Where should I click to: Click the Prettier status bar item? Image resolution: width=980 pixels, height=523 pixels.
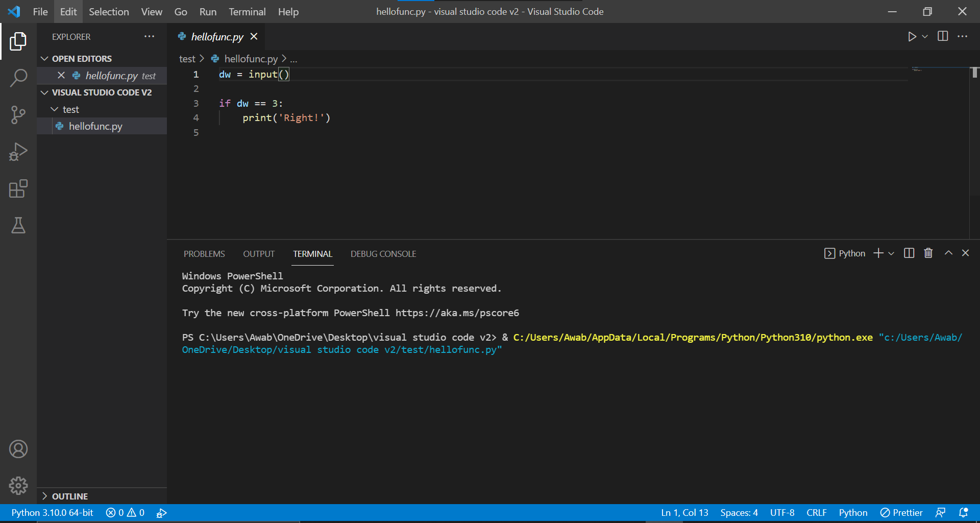point(901,513)
